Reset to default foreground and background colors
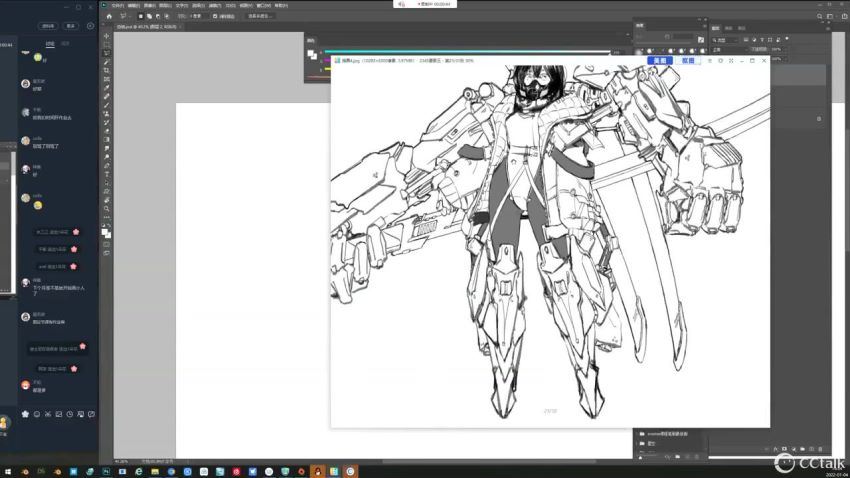This screenshot has width=850, height=478. pyautogui.click(x=104, y=225)
